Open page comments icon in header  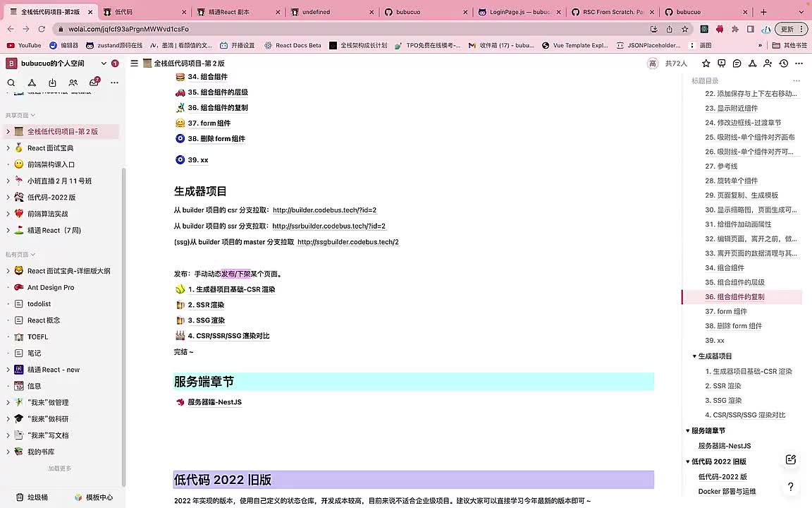click(737, 64)
